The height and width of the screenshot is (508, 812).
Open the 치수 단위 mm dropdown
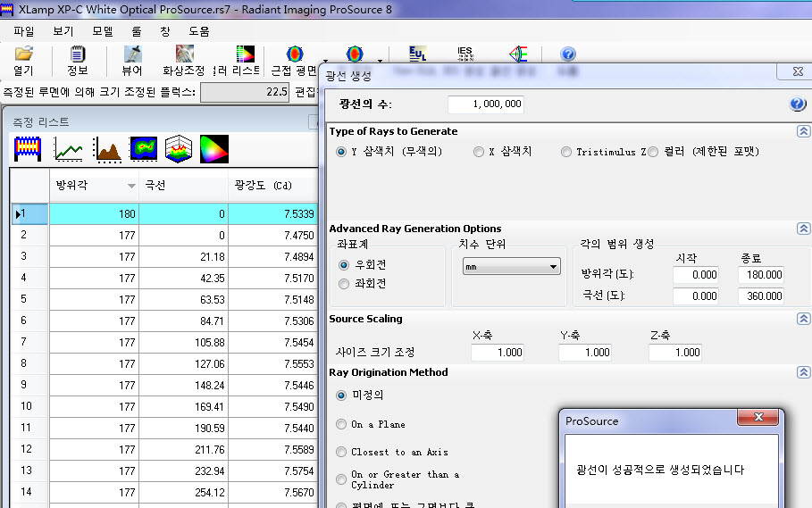coord(512,266)
